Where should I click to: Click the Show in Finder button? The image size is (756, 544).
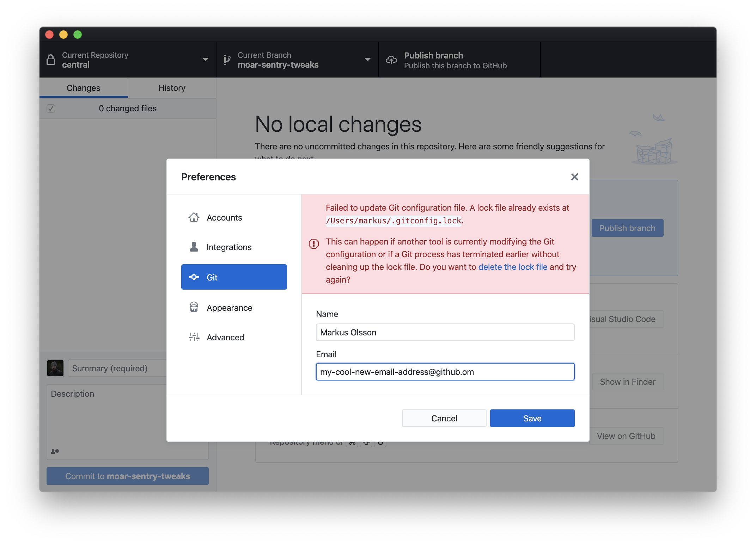point(628,382)
